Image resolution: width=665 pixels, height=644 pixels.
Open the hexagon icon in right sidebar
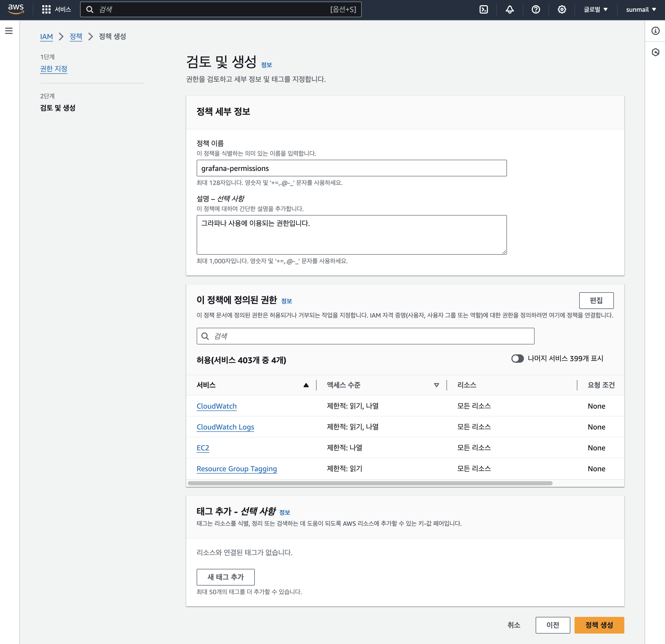click(655, 52)
